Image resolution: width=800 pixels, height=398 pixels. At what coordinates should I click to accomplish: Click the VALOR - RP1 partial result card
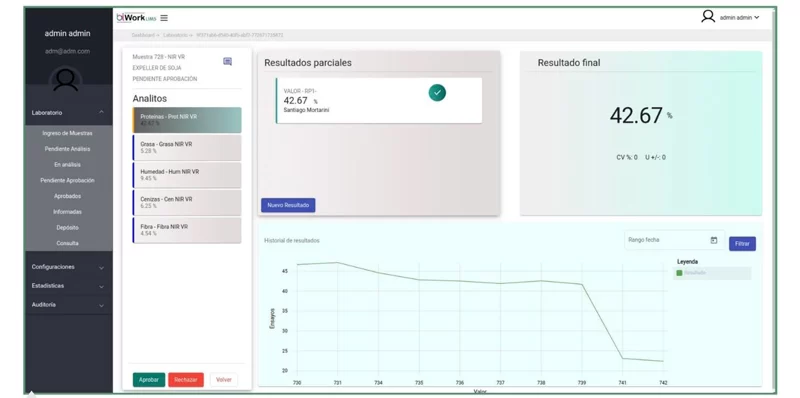[379, 101]
